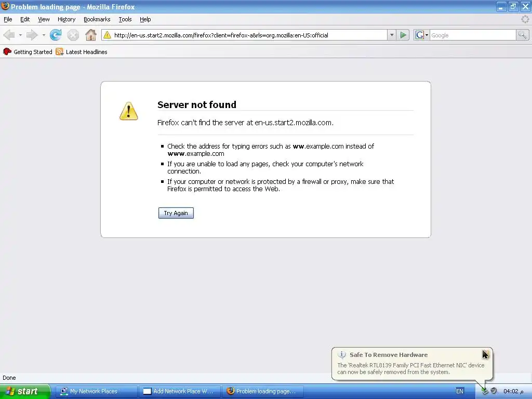
Task: Open the Bookmarks menu
Action: click(x=97, y=19)
